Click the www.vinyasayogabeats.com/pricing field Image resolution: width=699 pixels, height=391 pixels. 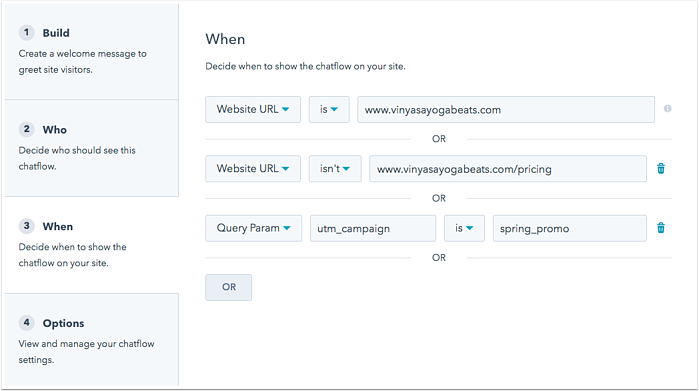[508, 169]
